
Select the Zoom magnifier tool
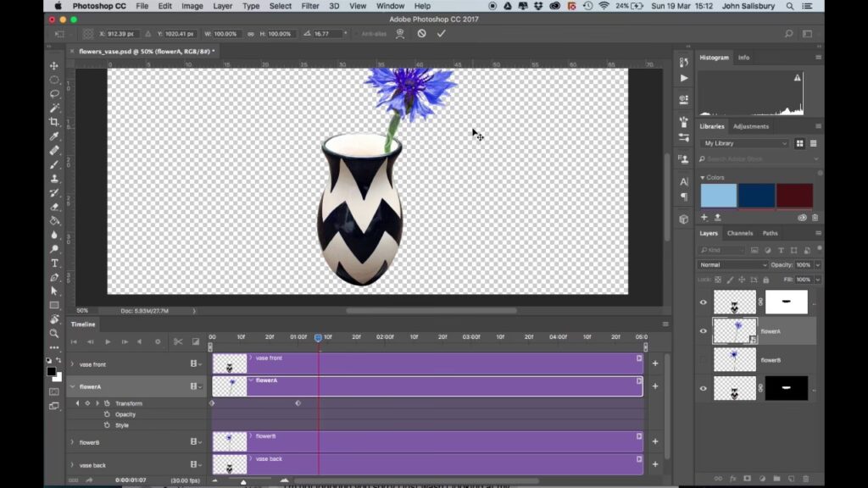tap(54, 333)
